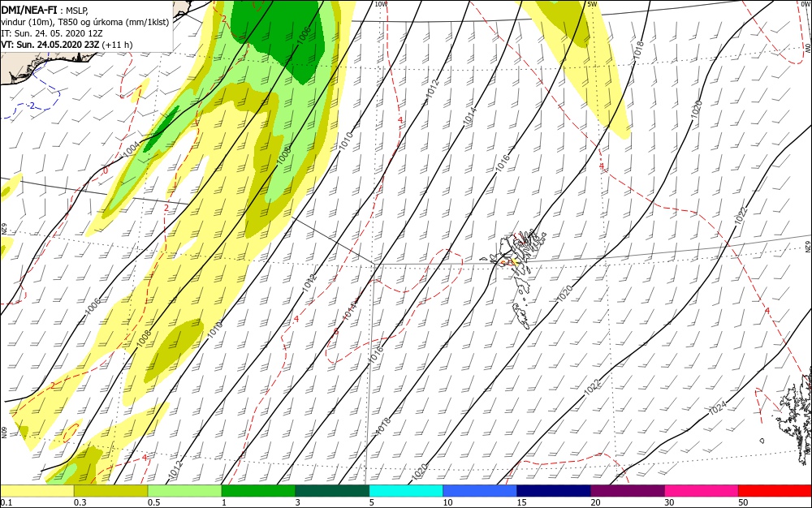The width and height of the screenshot is (812, 508).
Task: Click legend value 50
Action: point(743,503)
